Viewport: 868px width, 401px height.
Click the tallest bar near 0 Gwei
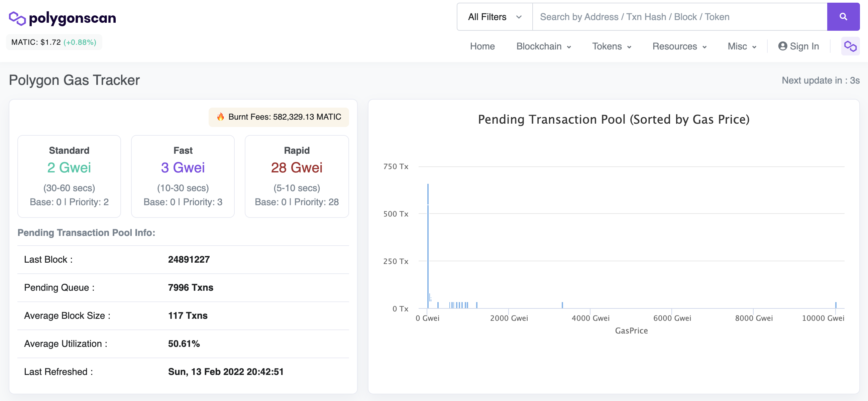pyautogui.click(x=428, y=246)
